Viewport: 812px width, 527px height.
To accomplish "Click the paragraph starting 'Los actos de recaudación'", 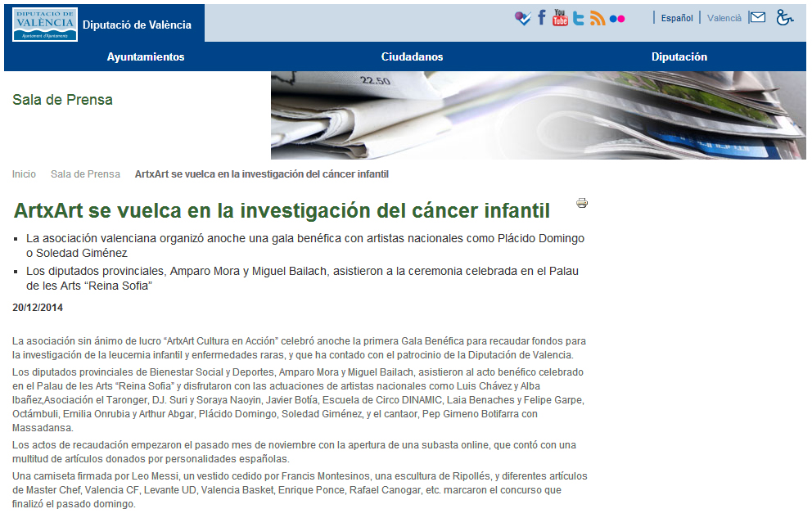I will (x=294, y=452).
